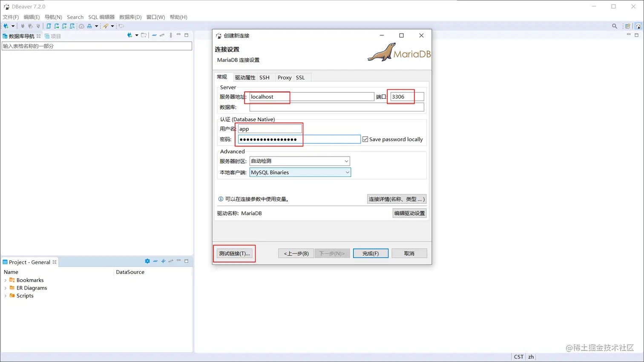Screen dimensions: 644x362
Task: Click the server address field showing localhost
Action: coord(312,97)
